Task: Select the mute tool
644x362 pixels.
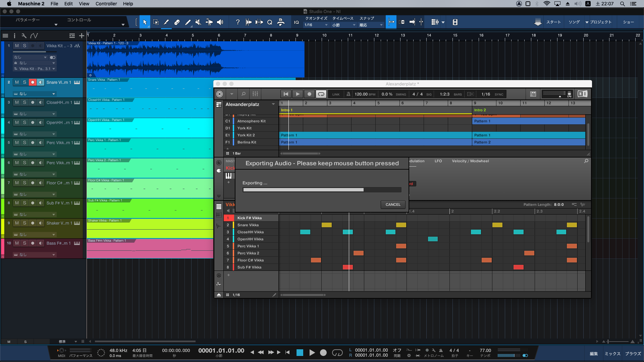Action: [198, 22]
